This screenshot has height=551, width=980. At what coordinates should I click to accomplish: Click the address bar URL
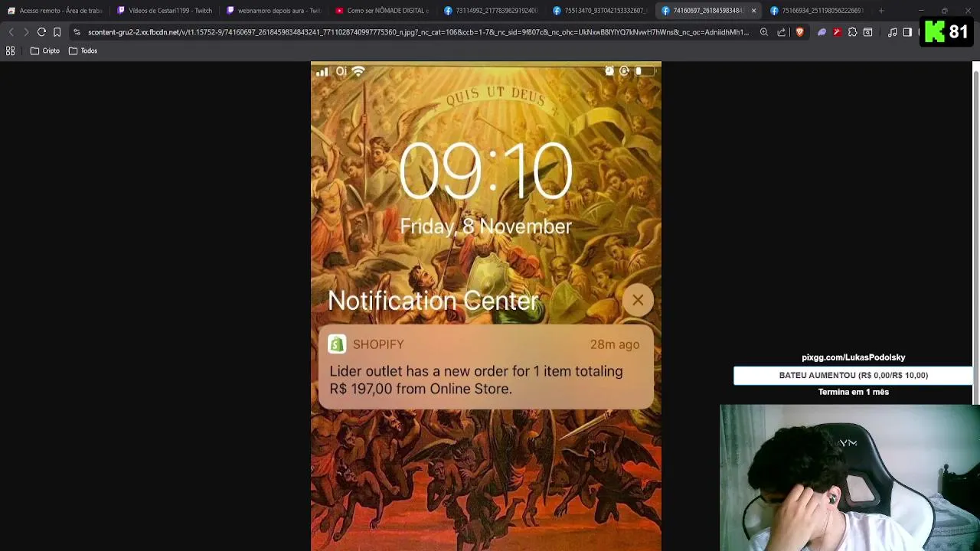coord(418,32)
